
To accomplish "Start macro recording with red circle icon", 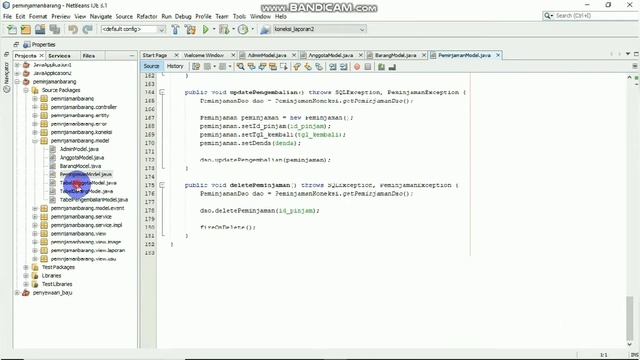I will coord(357,67).
